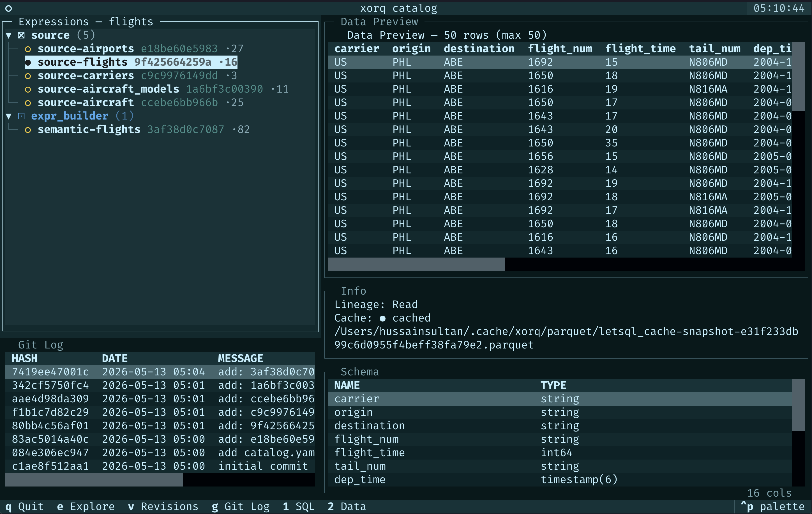Quit with the q Quit footer item
The height and width of the screenshot is (514, 812).
[x=24, y=507]
